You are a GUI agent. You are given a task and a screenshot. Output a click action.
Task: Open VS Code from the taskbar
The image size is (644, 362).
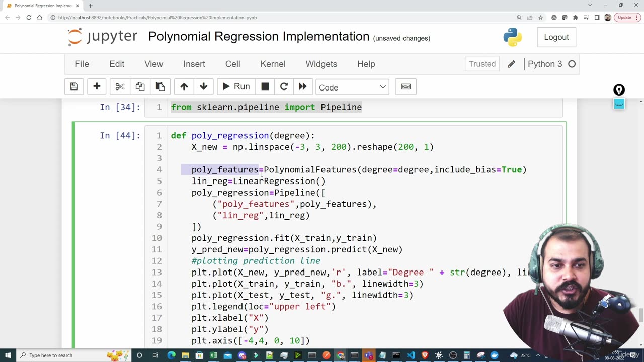pos(411,355)
